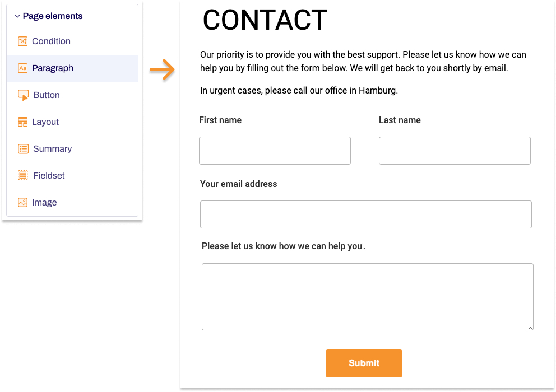
Task: Click the Fieldset element icon
Action: coord(22,175)
